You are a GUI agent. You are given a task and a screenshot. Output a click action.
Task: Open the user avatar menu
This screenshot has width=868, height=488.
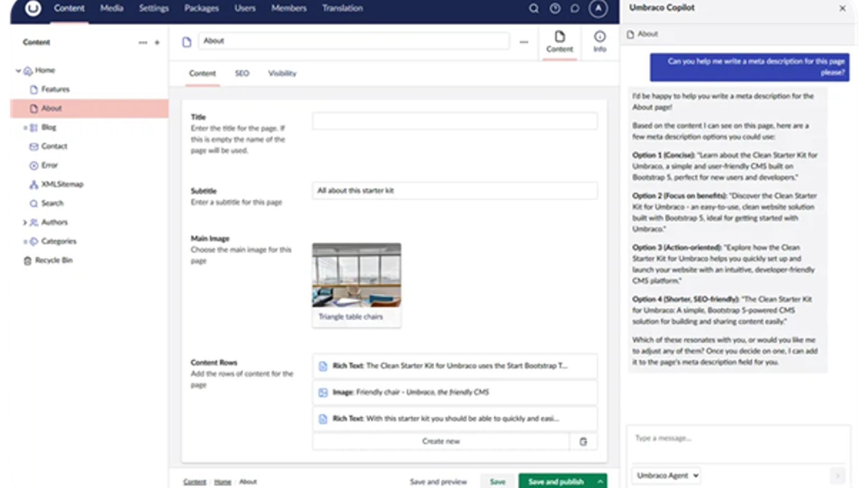point(598,8)
